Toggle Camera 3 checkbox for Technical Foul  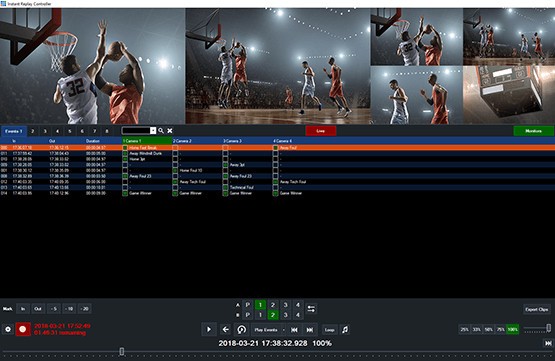225,188
